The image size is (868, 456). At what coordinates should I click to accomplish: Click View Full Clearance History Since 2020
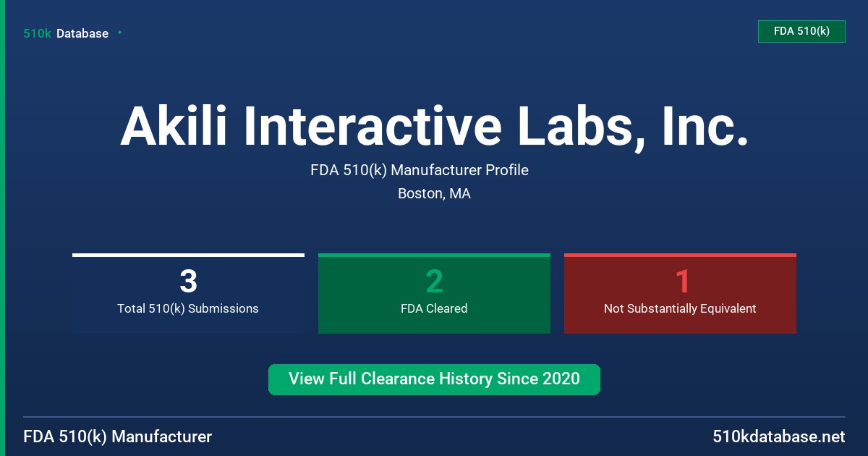pyautogui.click(x=434, y=379)
